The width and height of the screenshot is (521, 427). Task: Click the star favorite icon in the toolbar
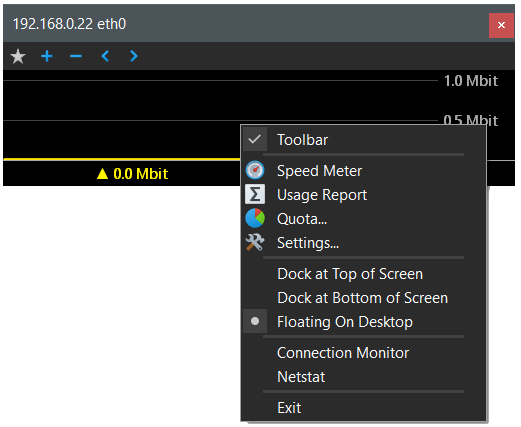tap(18, 56)
